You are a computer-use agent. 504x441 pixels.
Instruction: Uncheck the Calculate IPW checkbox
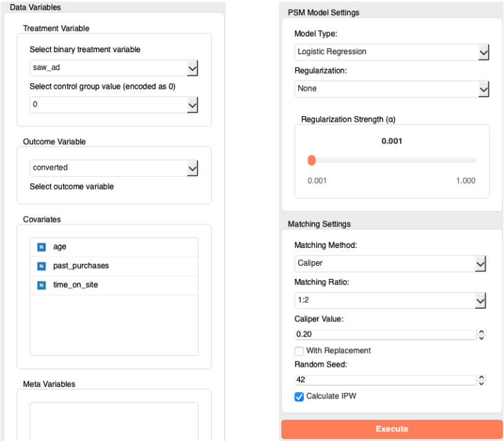(299, 396)
